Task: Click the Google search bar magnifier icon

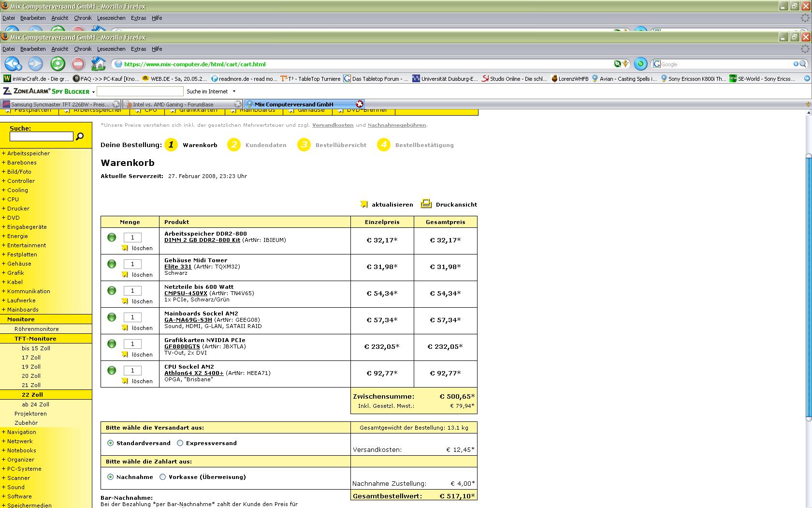Action: click(x=803, y=64)
